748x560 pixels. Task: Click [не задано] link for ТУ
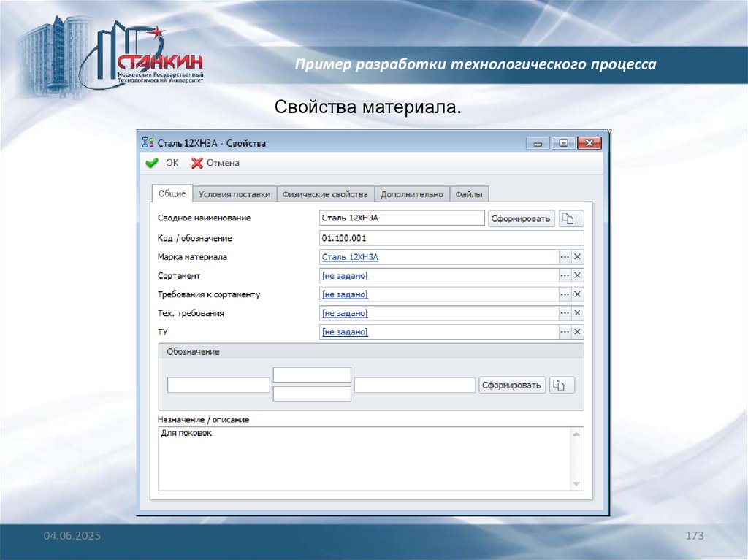pos(345,331)
